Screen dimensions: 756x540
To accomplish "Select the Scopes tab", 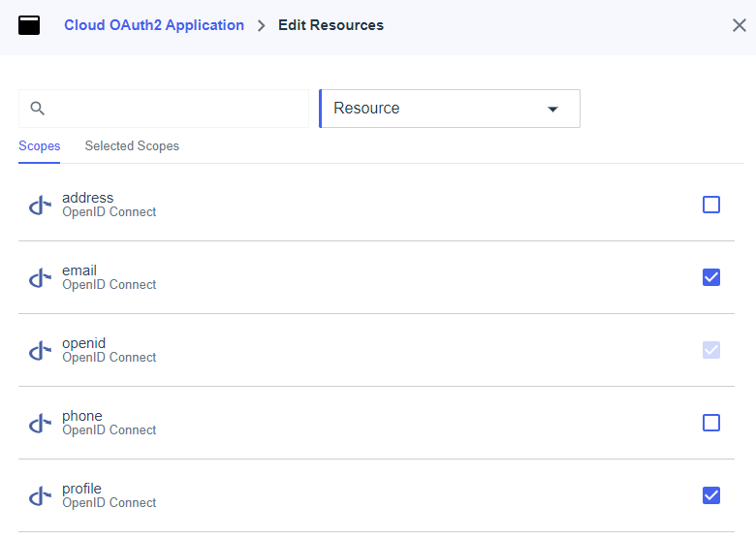I will click(x=40, y=146).
